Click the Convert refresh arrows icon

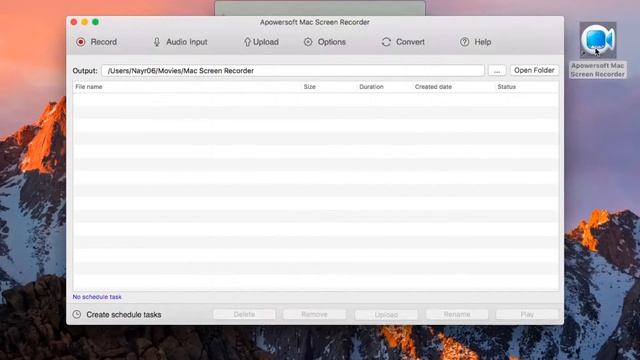pos(386,42)
